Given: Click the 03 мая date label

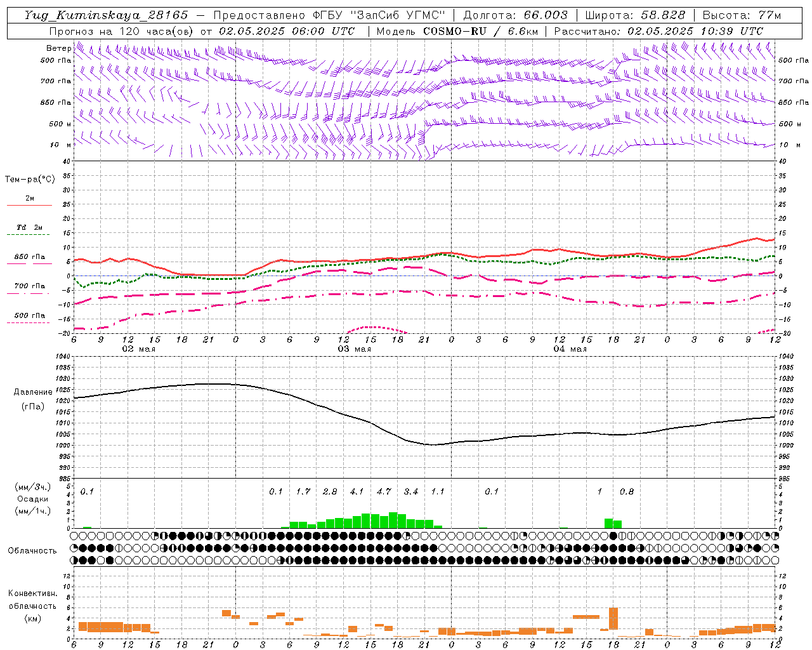Looking at the screenshot, I should pyautogui.click(x=354, y=349).
